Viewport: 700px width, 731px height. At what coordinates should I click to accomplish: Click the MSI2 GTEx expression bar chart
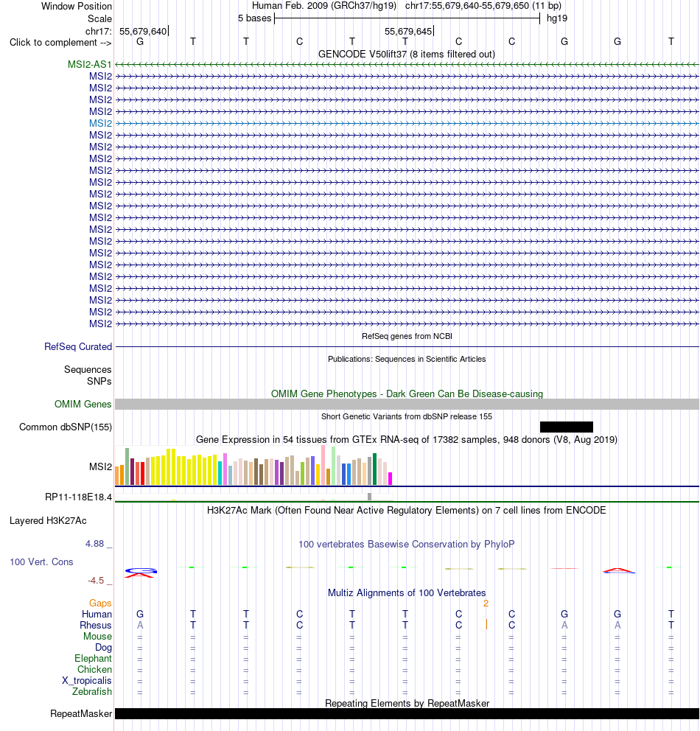[254, 465]
